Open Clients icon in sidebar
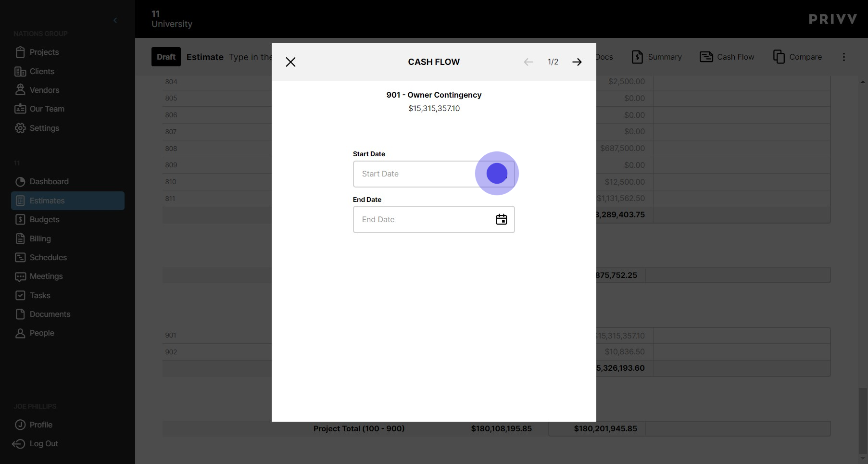The width and height of the screenshot is (868, 464). 20,71
